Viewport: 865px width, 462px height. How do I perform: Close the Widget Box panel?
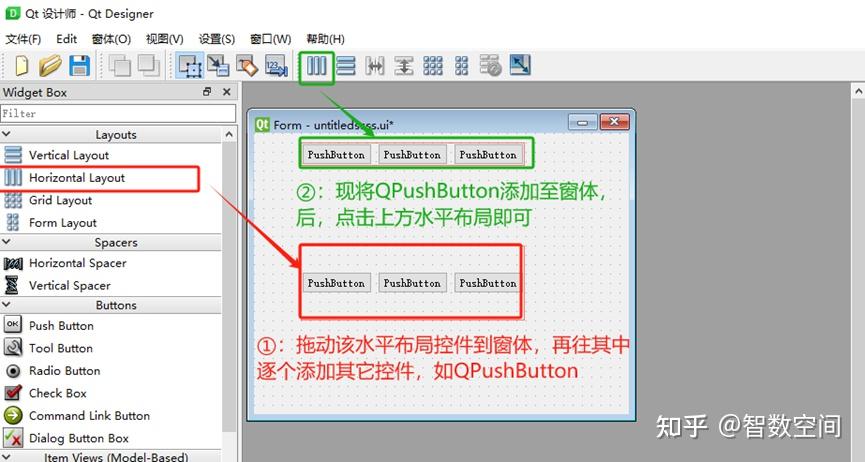tap(227, 92)
